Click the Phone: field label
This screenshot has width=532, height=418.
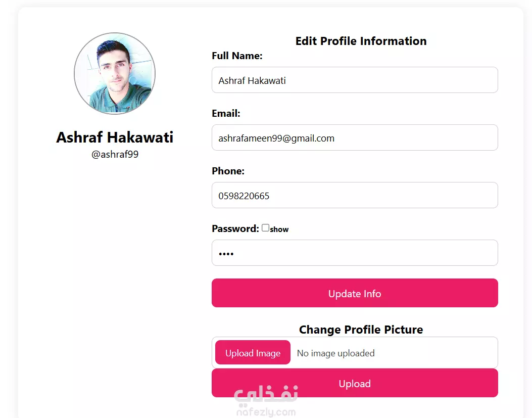click(x=228, y=171)
